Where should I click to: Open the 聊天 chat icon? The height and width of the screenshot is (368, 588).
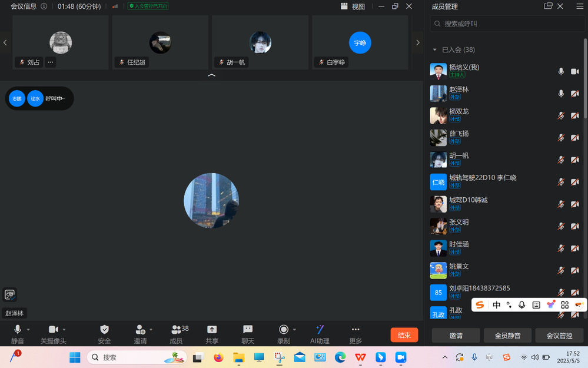pyautogui.click(x=248, y=330)
